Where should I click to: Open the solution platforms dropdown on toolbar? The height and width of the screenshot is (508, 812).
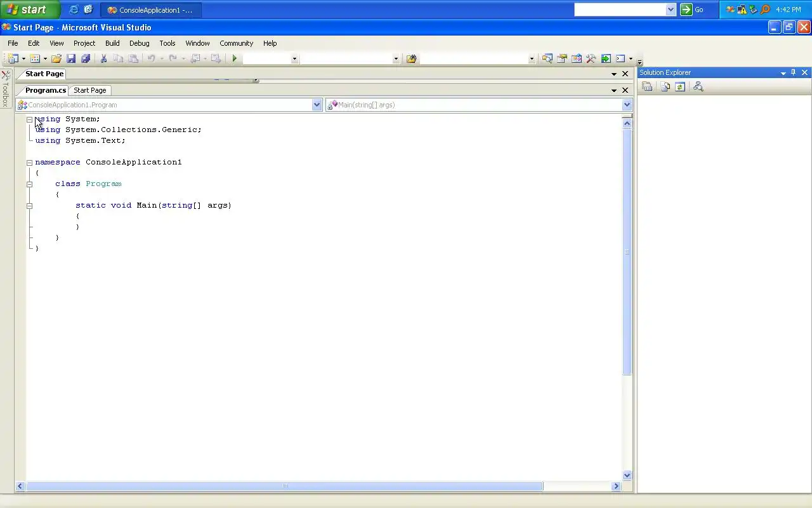pos(396,58)
